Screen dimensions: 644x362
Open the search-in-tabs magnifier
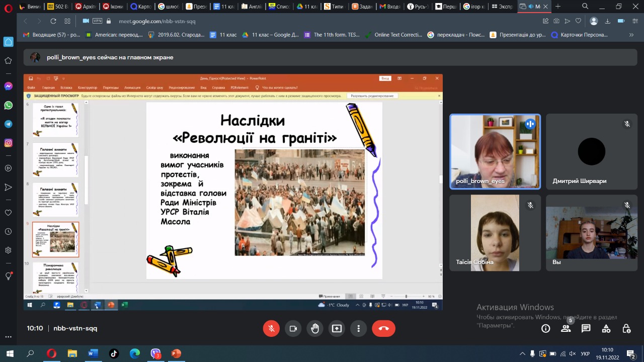coord(585,7)
